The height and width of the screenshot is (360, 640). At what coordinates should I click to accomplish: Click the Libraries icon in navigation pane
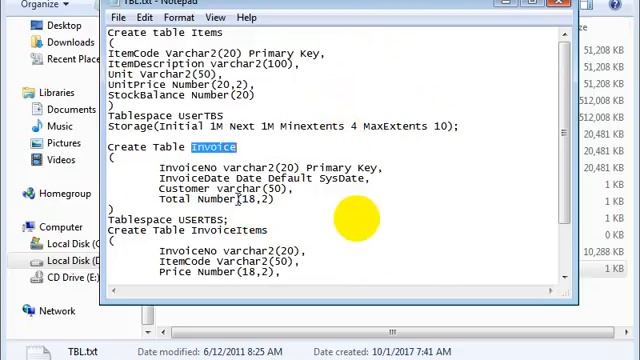[x=29, y=93]
